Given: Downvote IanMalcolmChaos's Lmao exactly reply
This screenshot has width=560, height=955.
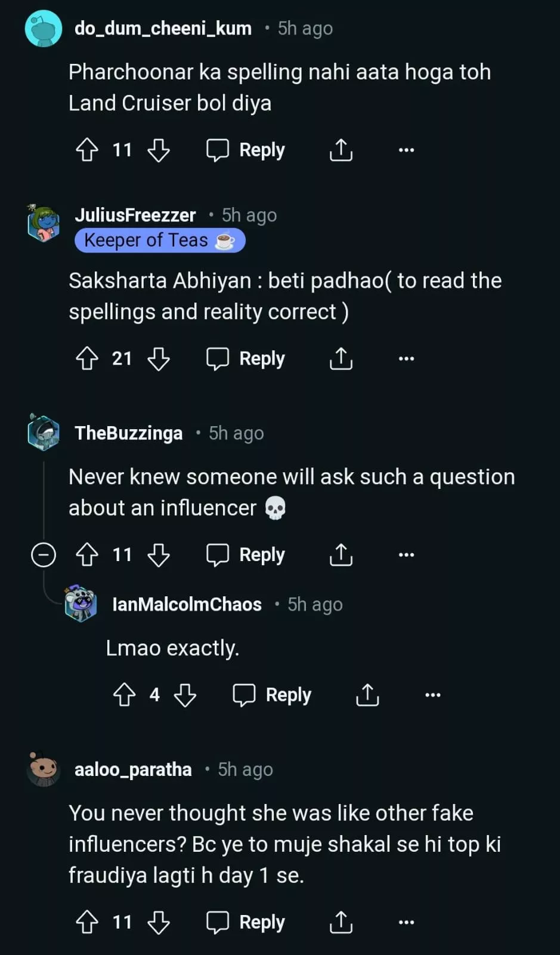Looking at the screenshot, I should tap(185, 695).
